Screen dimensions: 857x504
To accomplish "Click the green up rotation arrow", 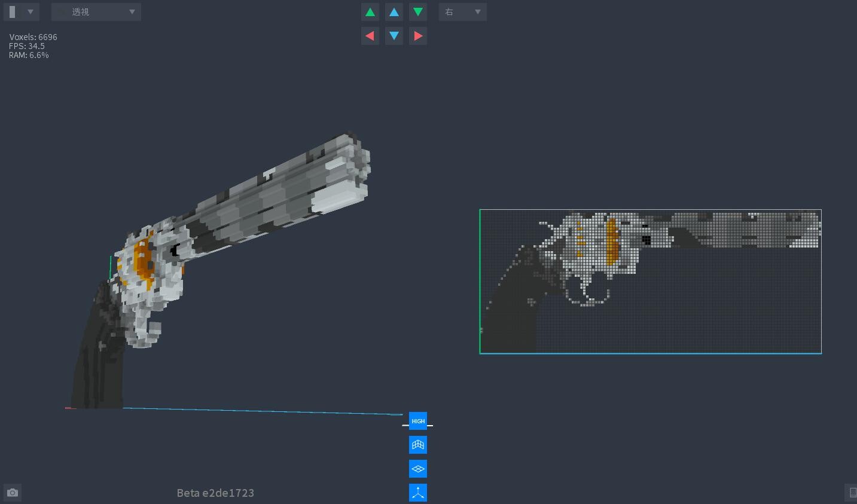I will pos(370,11).
